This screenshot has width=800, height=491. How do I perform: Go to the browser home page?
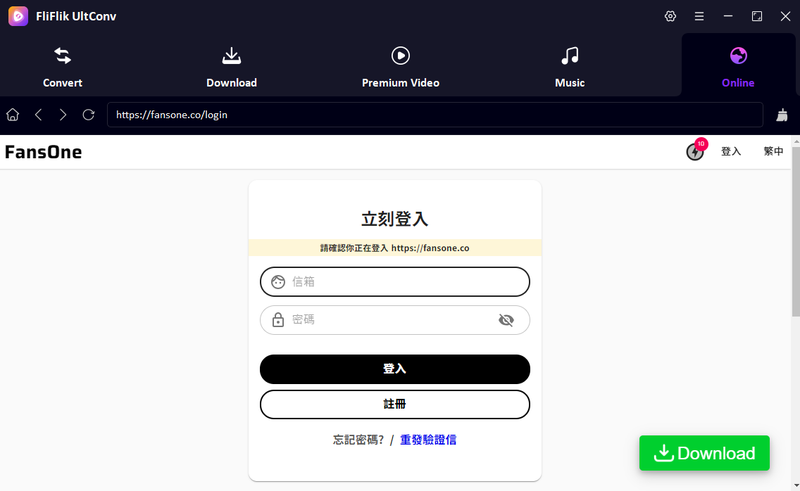(x=13, y=115)
